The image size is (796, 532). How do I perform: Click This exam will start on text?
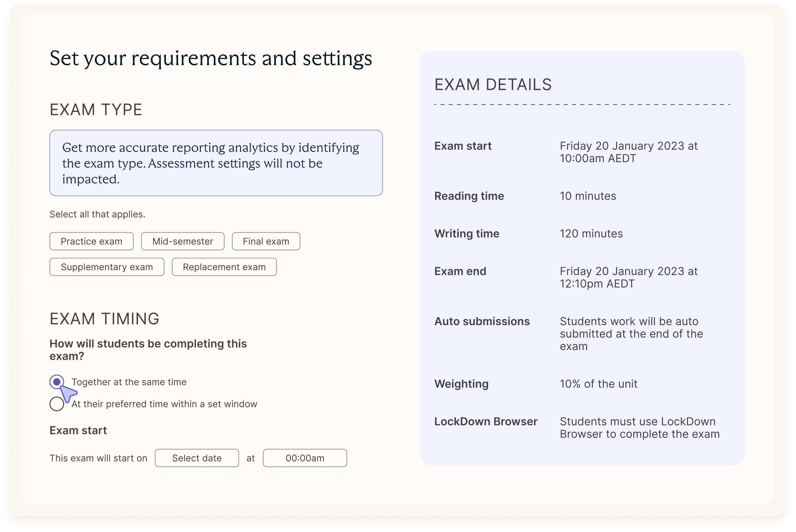pos(98,458)
